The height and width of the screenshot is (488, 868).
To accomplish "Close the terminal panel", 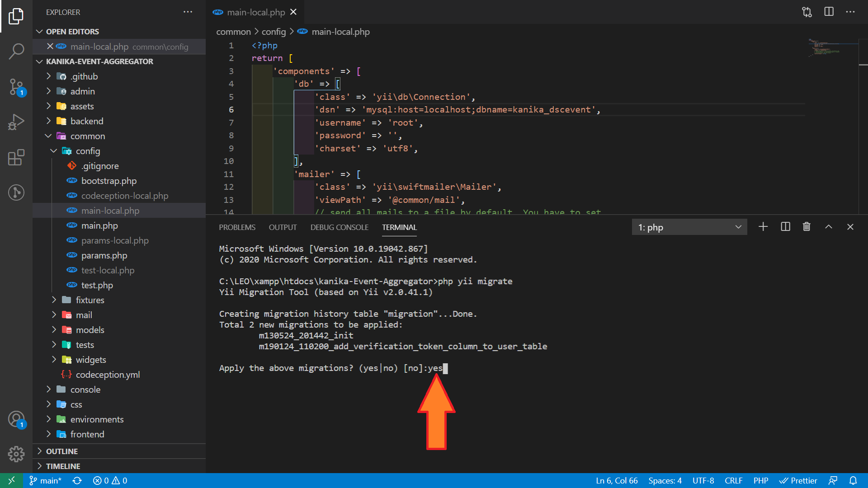I will coord(850,227).
